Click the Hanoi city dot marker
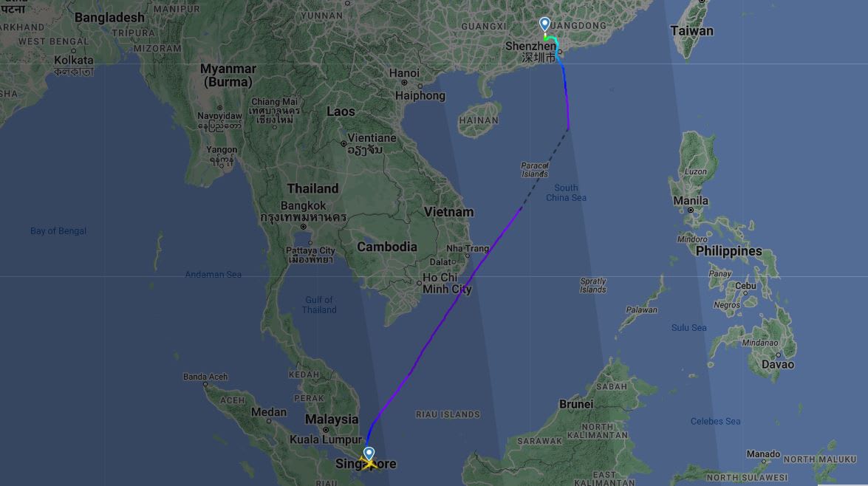This screenshot has height=486, width=868. click(404, 83)
